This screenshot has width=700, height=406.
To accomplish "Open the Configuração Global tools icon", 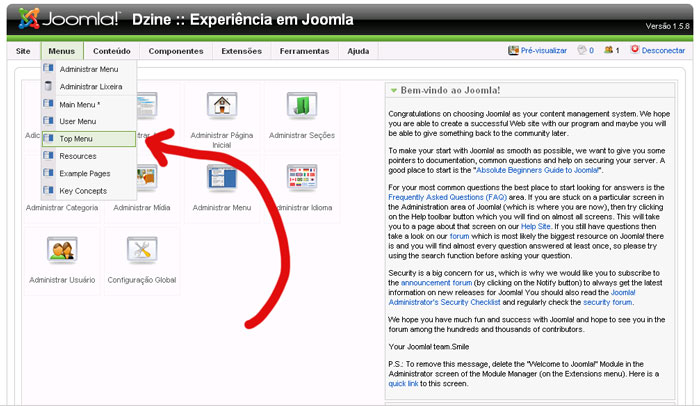I will (142, 250).
